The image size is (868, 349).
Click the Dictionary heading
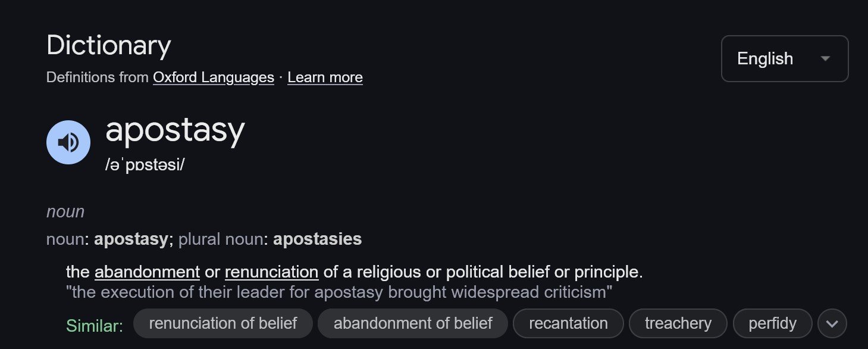click(109, 45)
